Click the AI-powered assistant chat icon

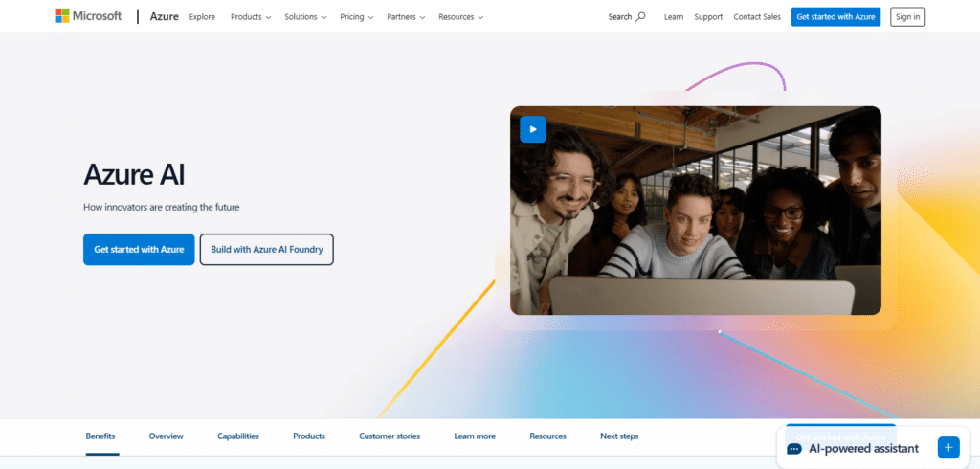tap(794, 448)
